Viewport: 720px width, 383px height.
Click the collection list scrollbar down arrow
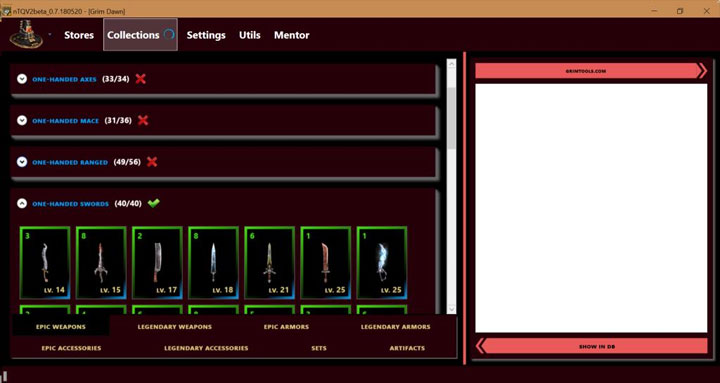pyautogui.click(x=451, y=309)
